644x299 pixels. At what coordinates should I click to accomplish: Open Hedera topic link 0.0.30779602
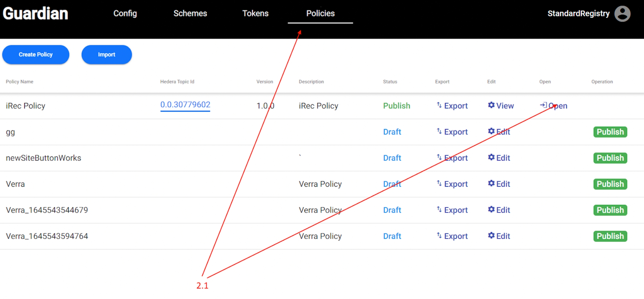pos(185,105)
